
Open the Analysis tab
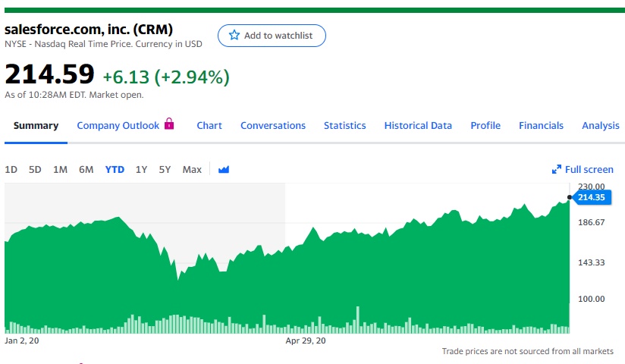click(601, 126)
